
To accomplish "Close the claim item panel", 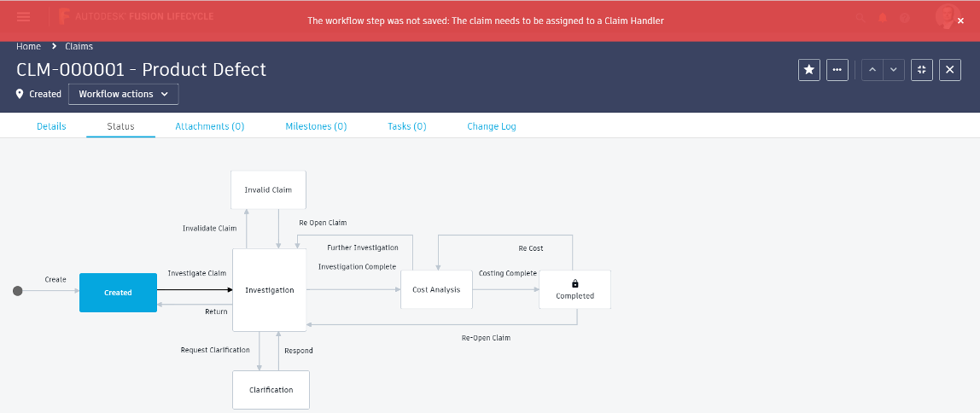I will 950,70.
